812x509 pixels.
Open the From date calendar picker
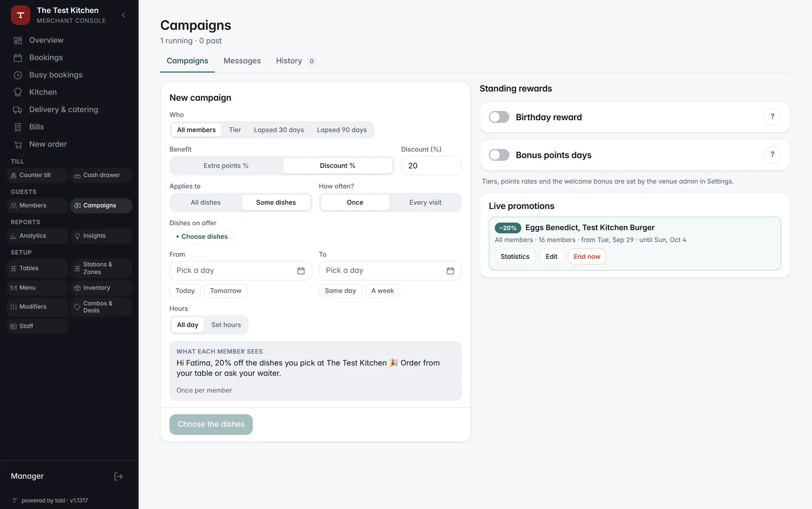click(x=301, y=271)
